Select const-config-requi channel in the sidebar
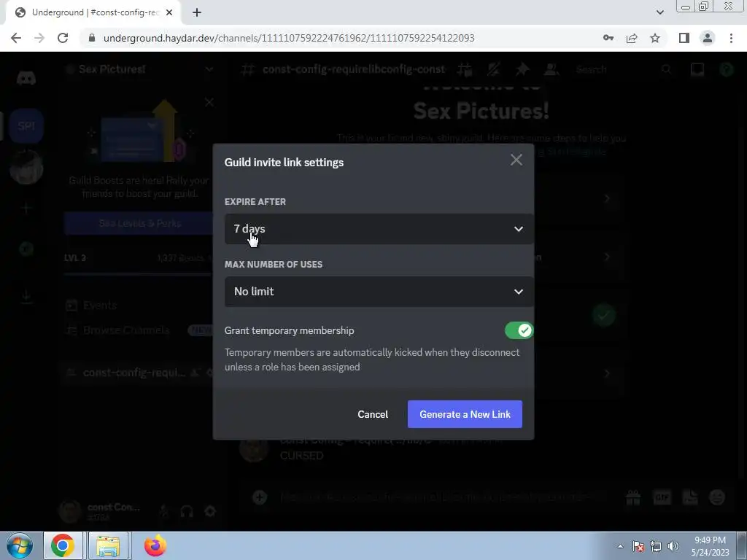Image resolution: width=747 pixels, height=560 pixels. tap(134, 373)
